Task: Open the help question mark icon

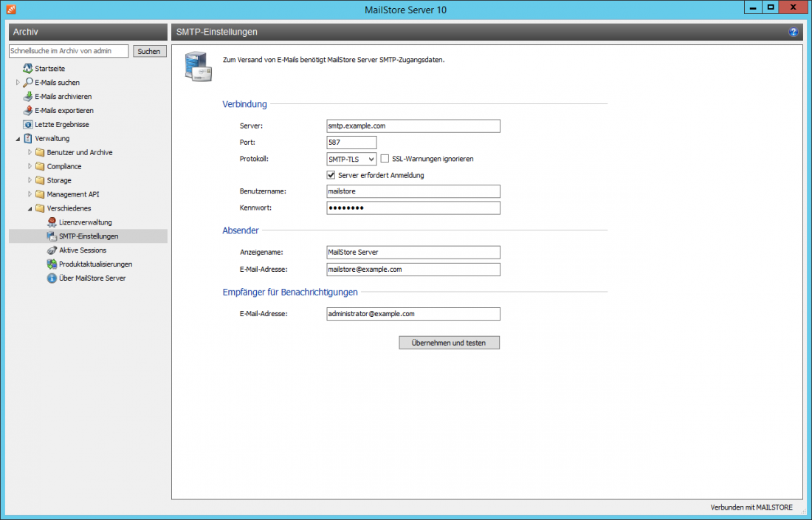Action: pyautogui.click(x=793, y=32)
